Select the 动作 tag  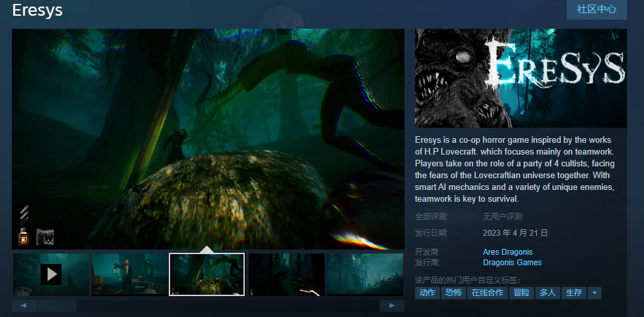click(x=427, y=293)
